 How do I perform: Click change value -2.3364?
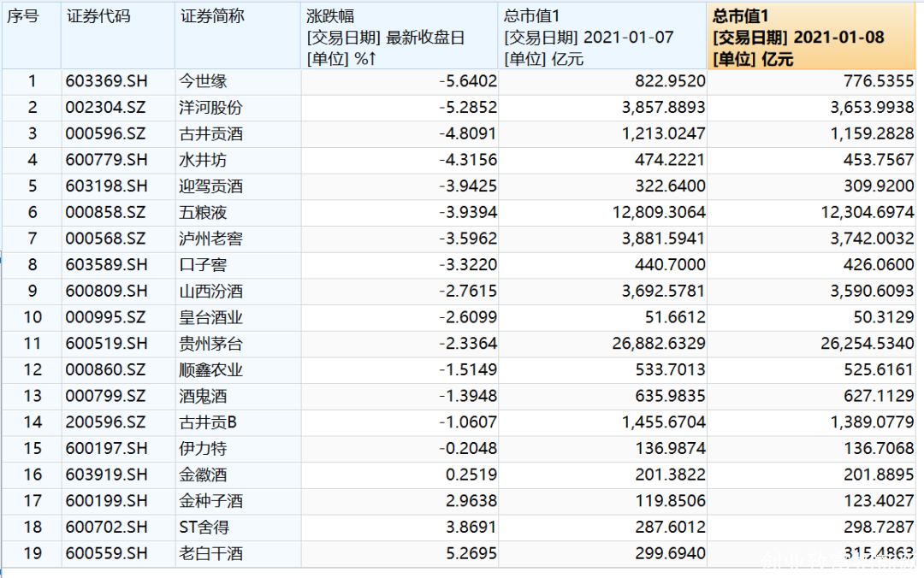[468, 344]
